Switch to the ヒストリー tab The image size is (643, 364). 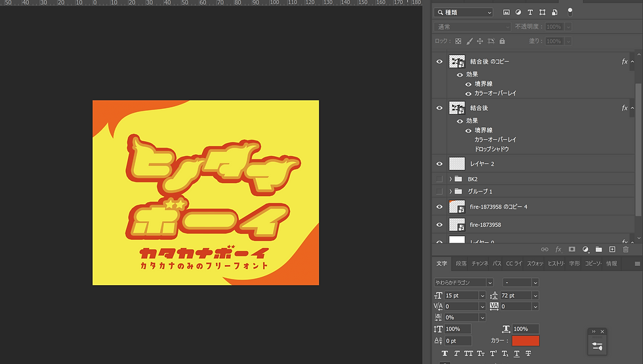click(x=556, y=264)
